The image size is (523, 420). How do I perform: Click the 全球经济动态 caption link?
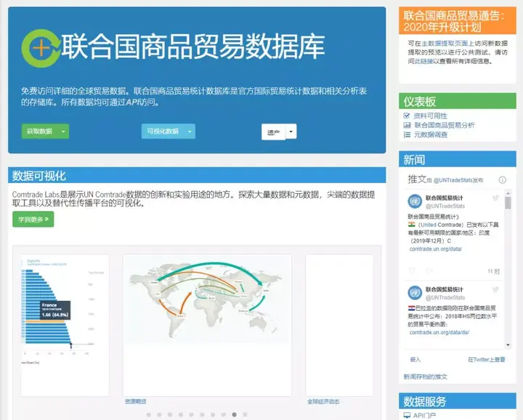[x=323, y=401]
